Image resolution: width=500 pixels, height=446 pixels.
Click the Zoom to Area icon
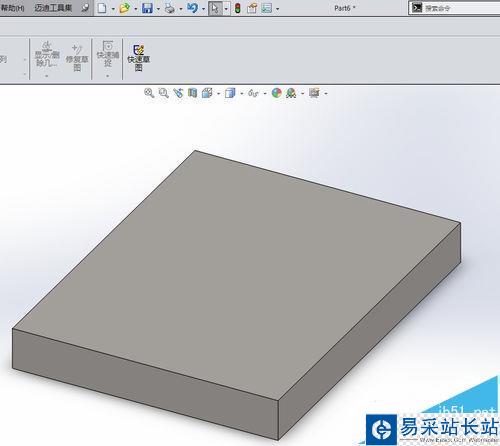click(x=163, y=93)
